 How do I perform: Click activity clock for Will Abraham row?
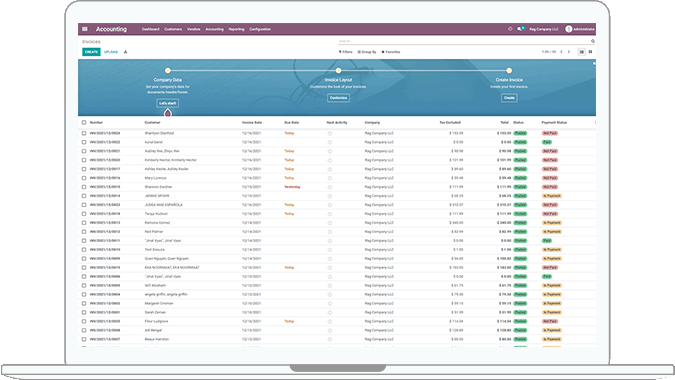click(x=330, y=286)
